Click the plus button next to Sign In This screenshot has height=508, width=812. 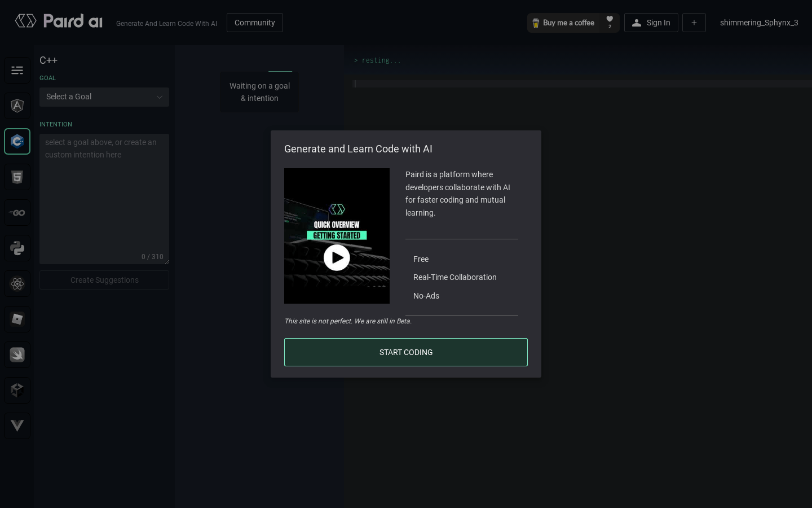pyautogui.click(x=694, y=23)
